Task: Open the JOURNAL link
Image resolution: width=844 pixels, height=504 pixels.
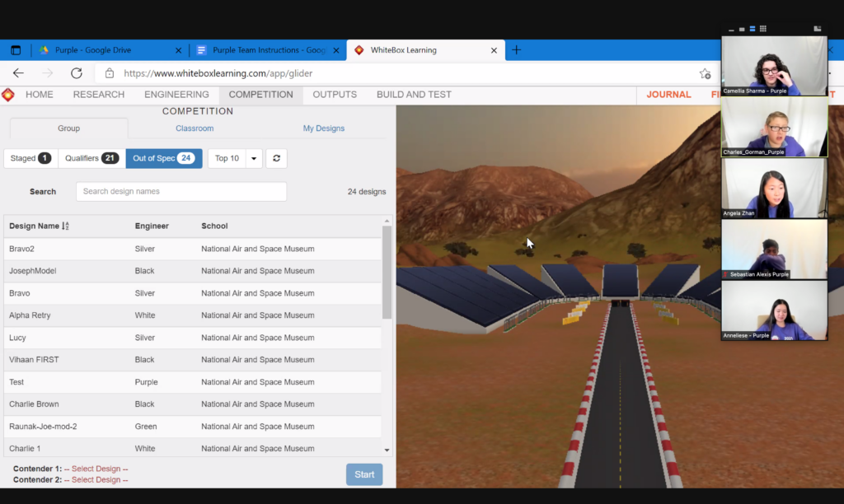Action: (x=668, y=95)
